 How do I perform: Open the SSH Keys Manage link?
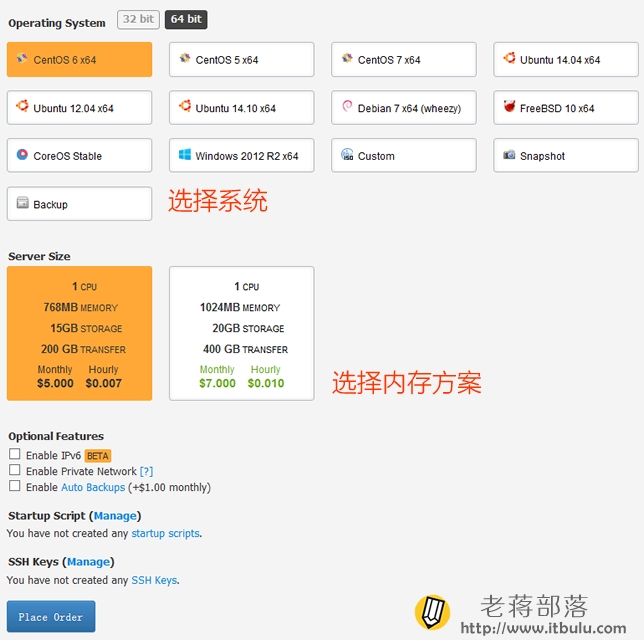click(x=88, y=562)
